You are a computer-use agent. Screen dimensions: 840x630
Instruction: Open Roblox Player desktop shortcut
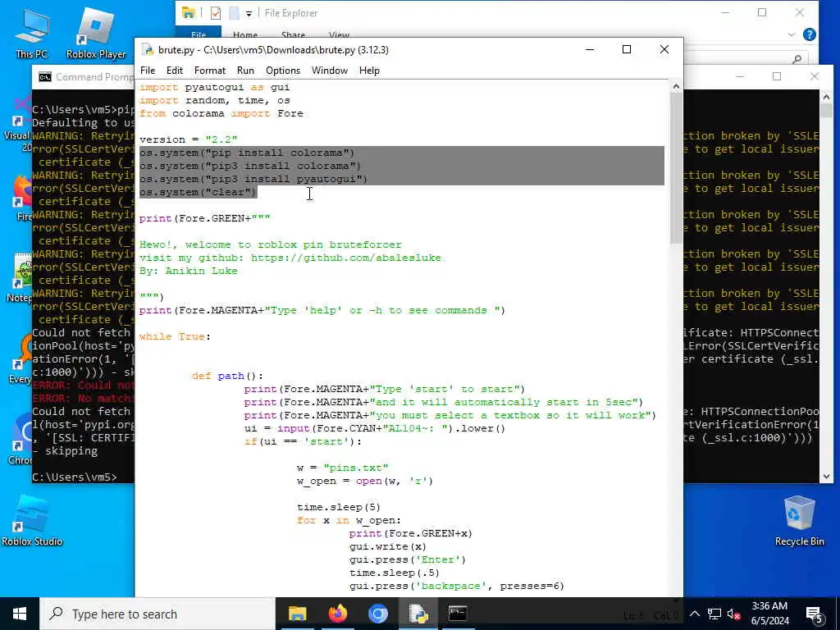[96, 33]
